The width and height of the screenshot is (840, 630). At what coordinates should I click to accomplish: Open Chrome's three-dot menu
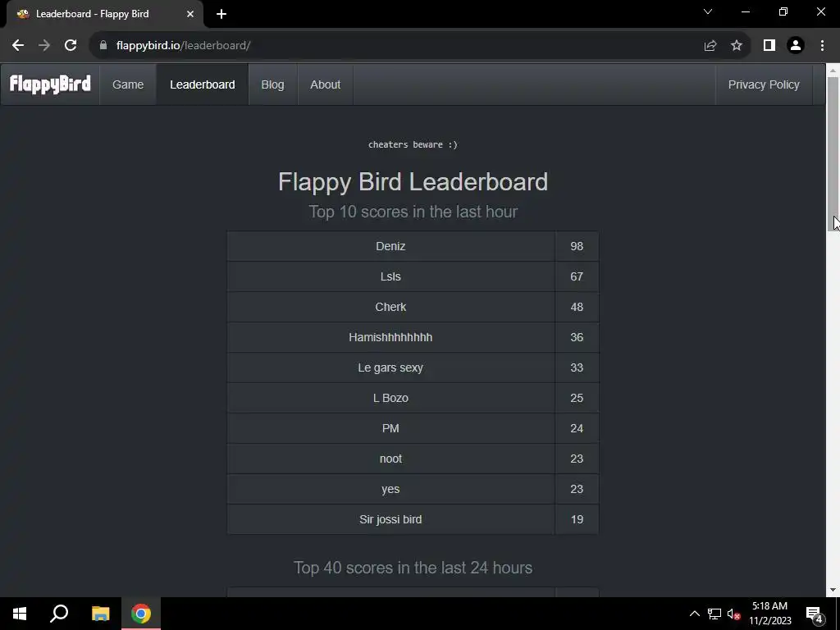click(822, 46)
